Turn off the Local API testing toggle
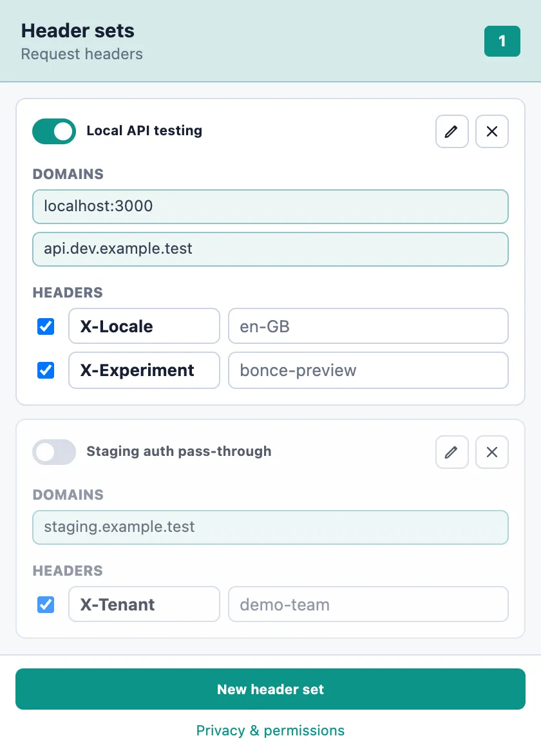 [x=54, y=131]
